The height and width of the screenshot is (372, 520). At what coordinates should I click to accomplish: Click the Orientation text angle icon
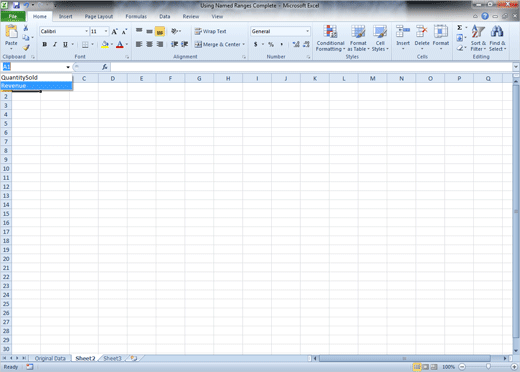point(174,31)
